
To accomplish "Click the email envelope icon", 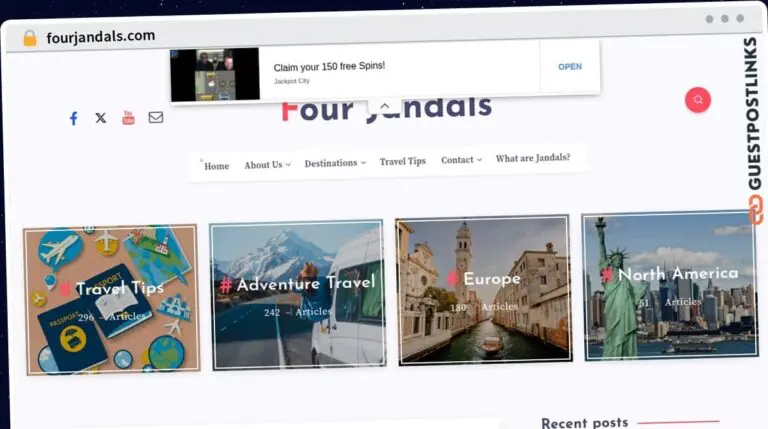I will pyautogui.click(x=156, y=117).
